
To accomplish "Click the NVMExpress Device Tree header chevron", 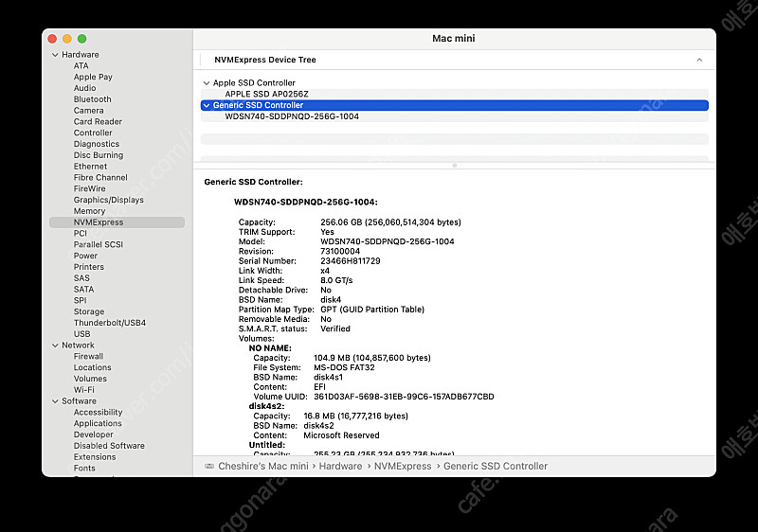I will (x=699, y=60).
